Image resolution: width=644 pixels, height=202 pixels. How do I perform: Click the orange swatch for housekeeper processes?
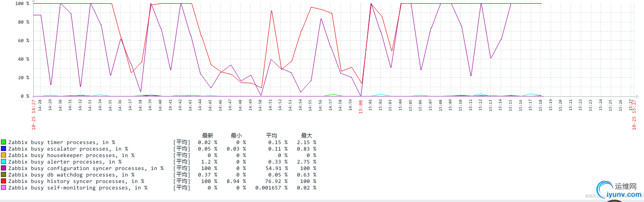(x=4, y=155)
